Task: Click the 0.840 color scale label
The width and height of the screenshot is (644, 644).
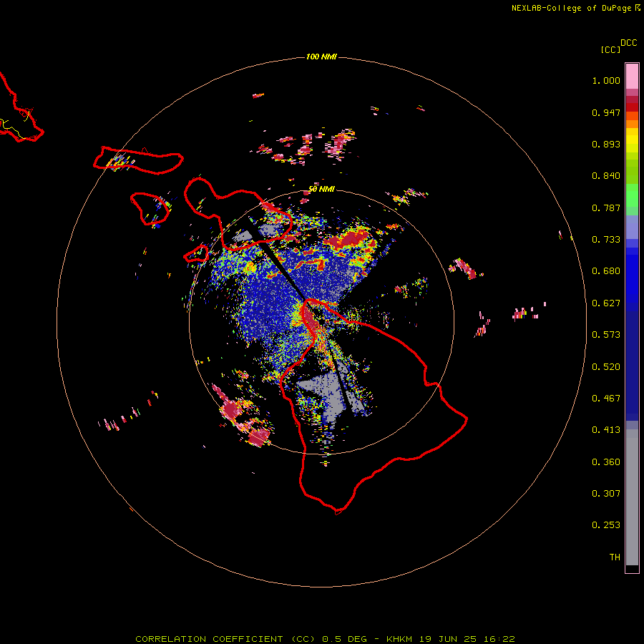Action: click(606, 176)
